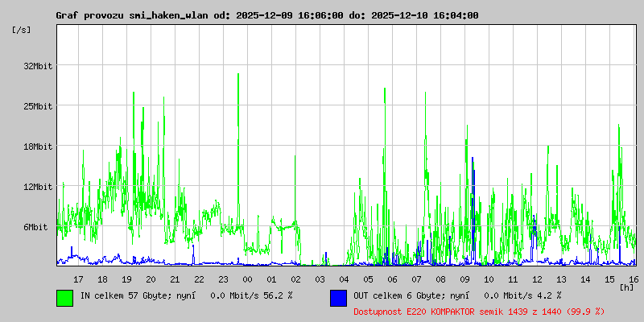Click the '18' hour label on x-axis
The width and height of the screenshot is (644, 322).
coord(103,279)
